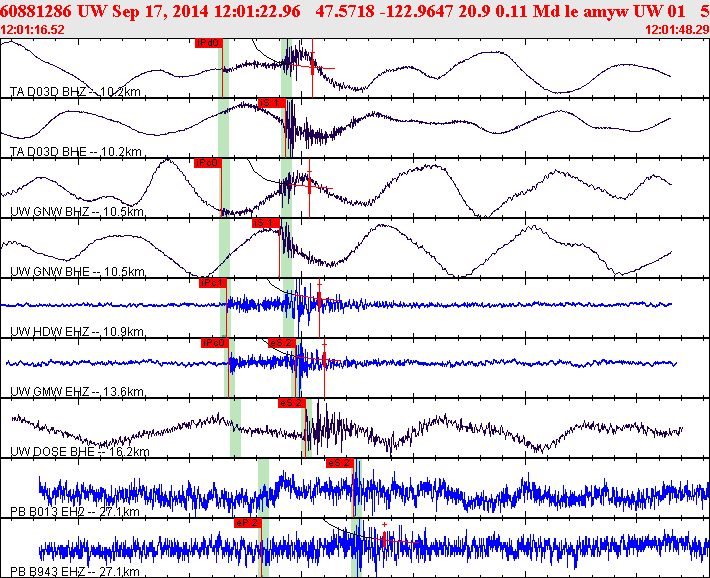Click the green predicted P band on B013 EH2
The width and height of the screenshot is (710, 578).
[263, 488]
